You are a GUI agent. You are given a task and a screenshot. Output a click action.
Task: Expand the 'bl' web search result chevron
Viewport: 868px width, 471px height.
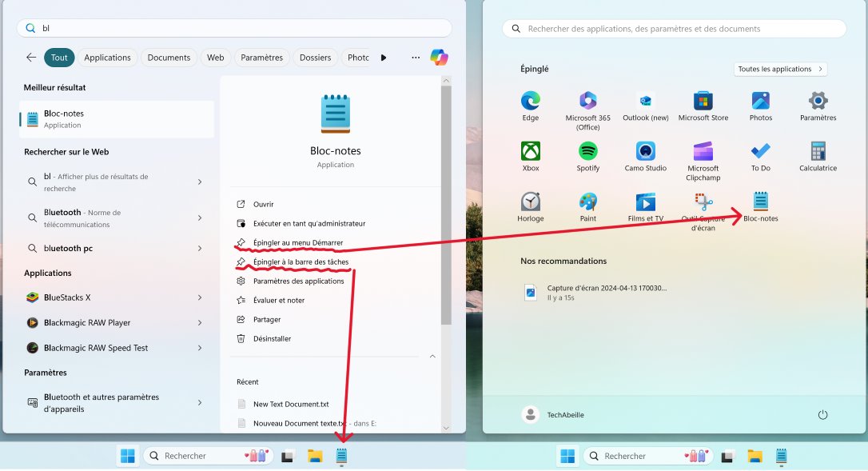200,182
